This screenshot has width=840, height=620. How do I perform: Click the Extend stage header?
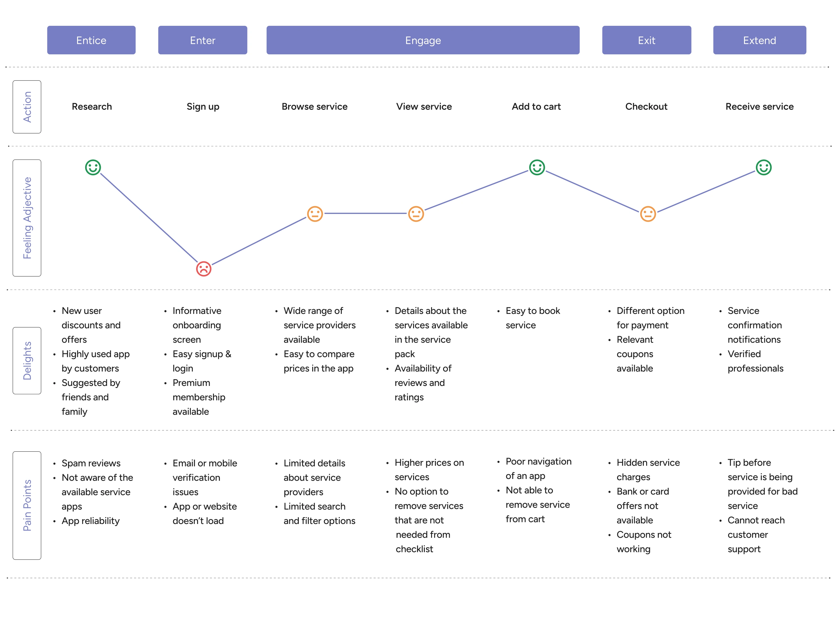(x=759, y=40)
